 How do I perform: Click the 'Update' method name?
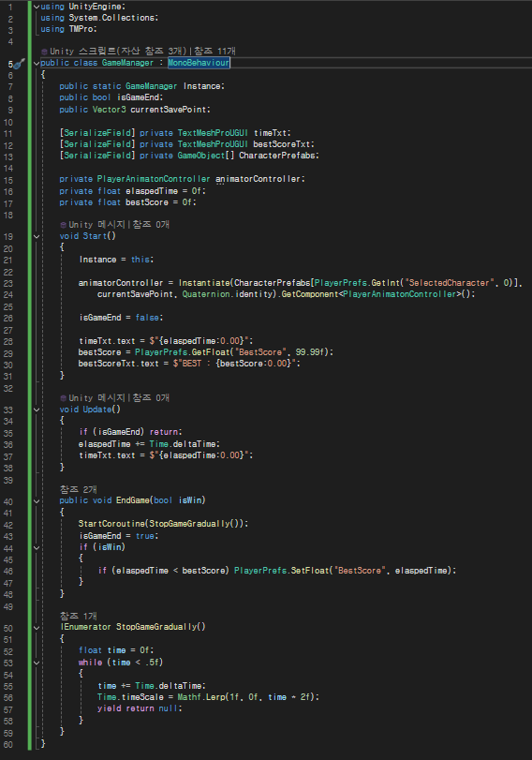point(97,410)
